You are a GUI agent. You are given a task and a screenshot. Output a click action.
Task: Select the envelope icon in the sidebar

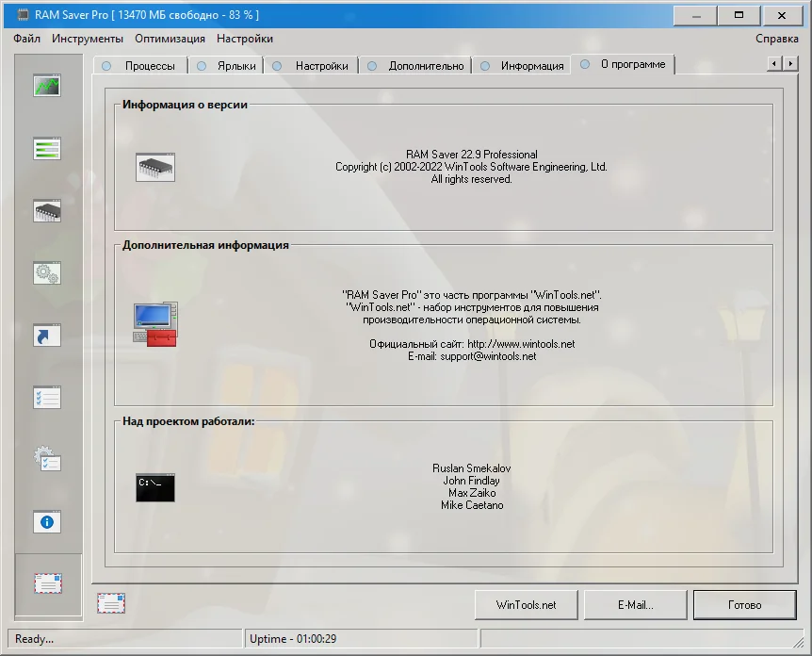click(x=48, y=583)
